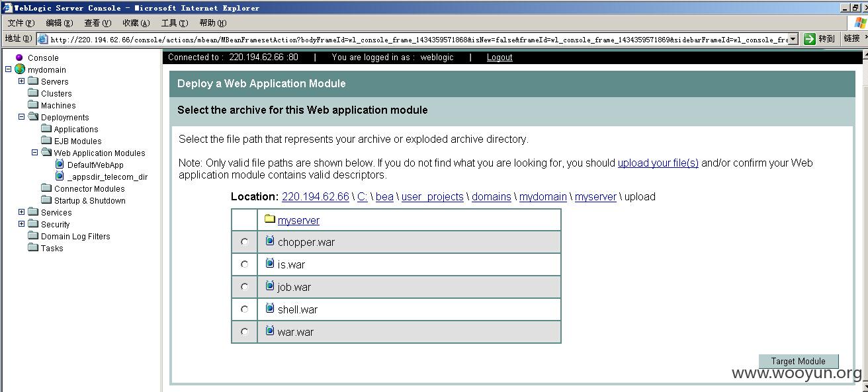Open the 帮助(H) menu
868x392 pixels.
click(213, 23)
